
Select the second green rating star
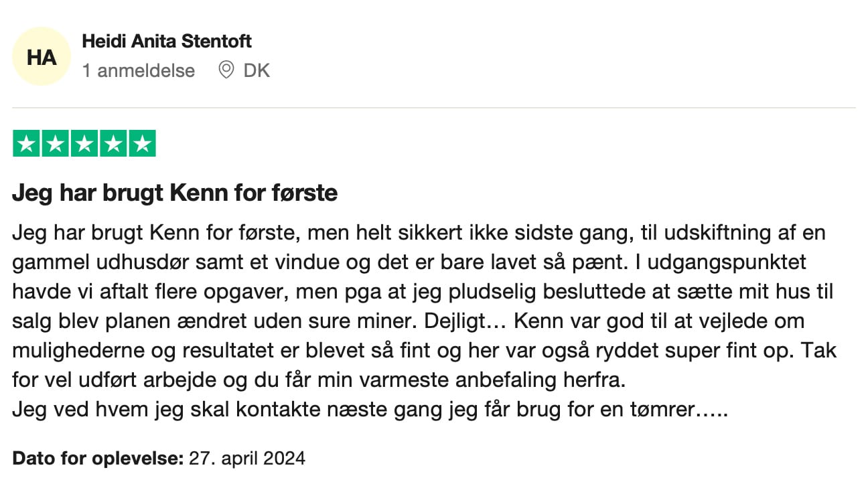(56, 144)
